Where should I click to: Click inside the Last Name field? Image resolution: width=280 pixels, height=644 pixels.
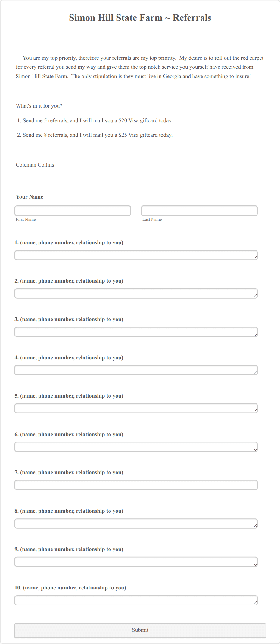coord(199,211)
